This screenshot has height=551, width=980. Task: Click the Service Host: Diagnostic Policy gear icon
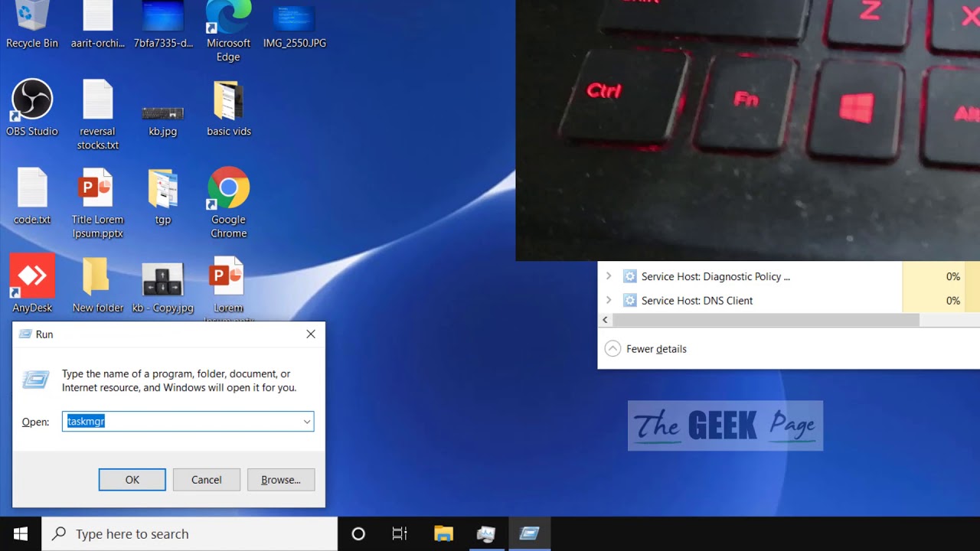(630, 277)
